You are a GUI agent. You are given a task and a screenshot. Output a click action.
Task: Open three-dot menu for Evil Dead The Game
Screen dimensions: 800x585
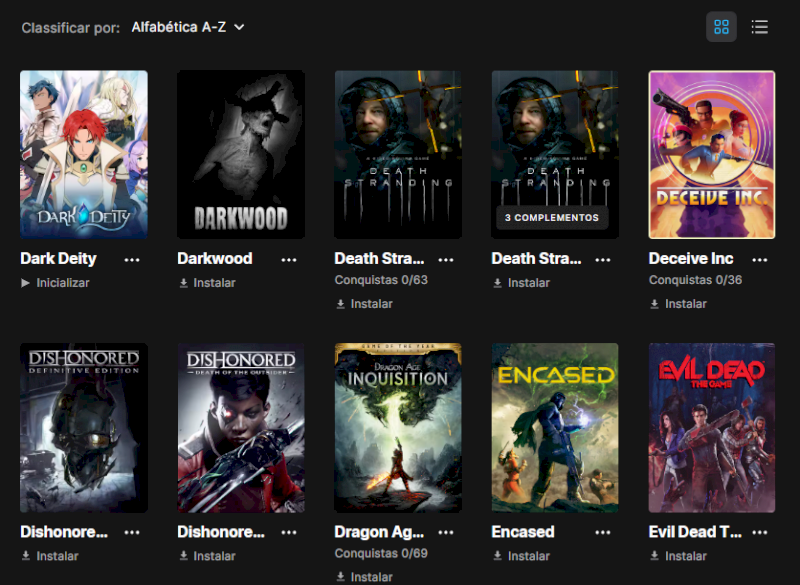pos(760,532)
